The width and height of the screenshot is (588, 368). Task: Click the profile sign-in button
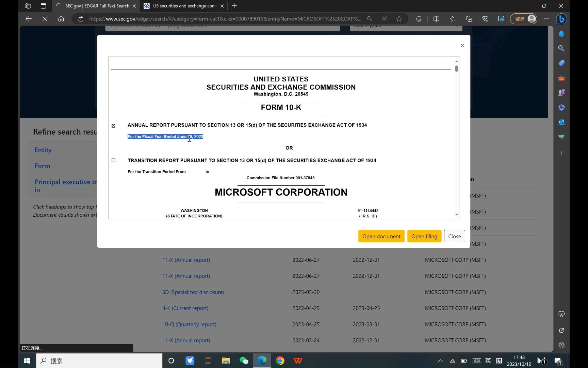point(524,19)
